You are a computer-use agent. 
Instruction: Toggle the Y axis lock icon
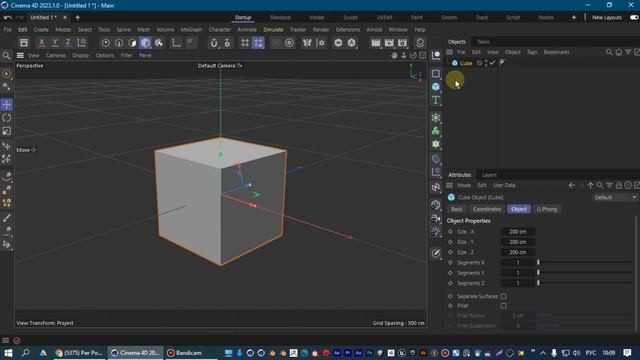55,42
